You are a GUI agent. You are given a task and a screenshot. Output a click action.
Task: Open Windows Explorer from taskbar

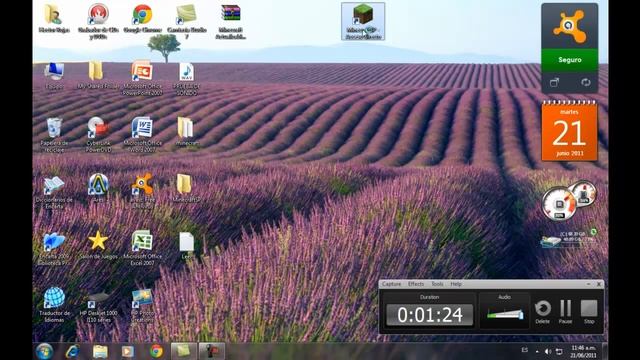[x=100, y=351]
